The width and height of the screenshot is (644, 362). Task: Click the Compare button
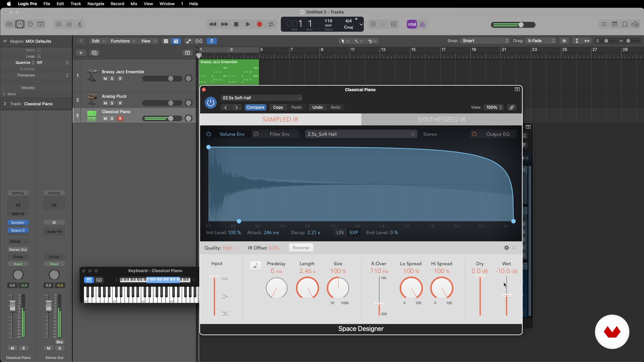coord(256,107)
